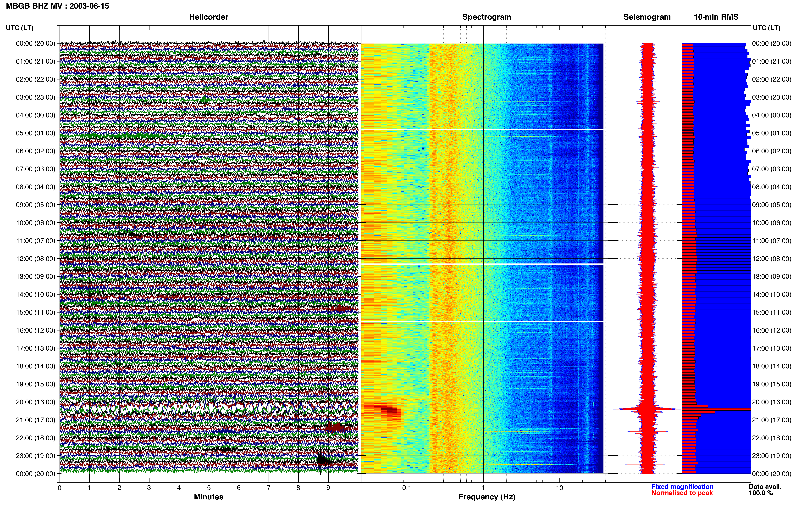Click the UTC (LT) label beside Helicorder
Image resolution: width=812 pixels, height=508 pixels.
pos(19,28)
